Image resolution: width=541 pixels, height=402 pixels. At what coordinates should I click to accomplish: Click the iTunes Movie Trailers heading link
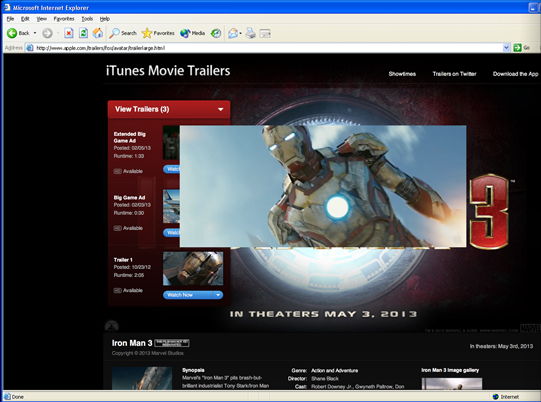click(x=168, y=71)
